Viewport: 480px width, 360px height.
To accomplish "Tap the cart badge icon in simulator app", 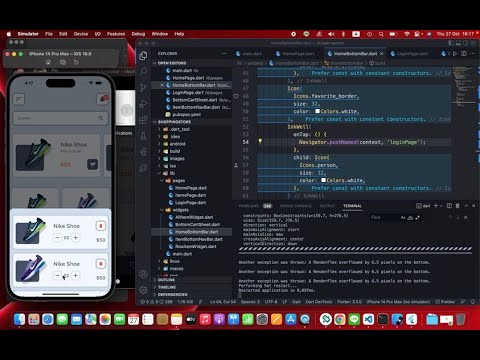I will (103, 99).
